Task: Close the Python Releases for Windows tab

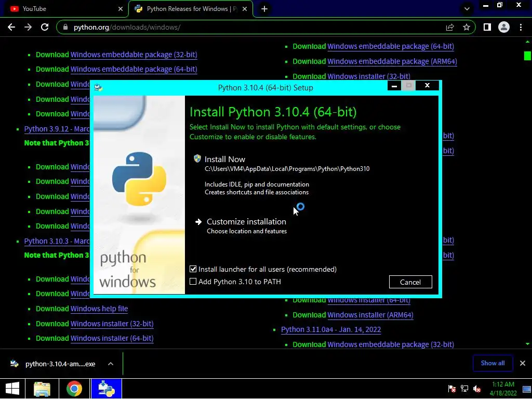Action: pyautogui.click(x=245, y=9)
